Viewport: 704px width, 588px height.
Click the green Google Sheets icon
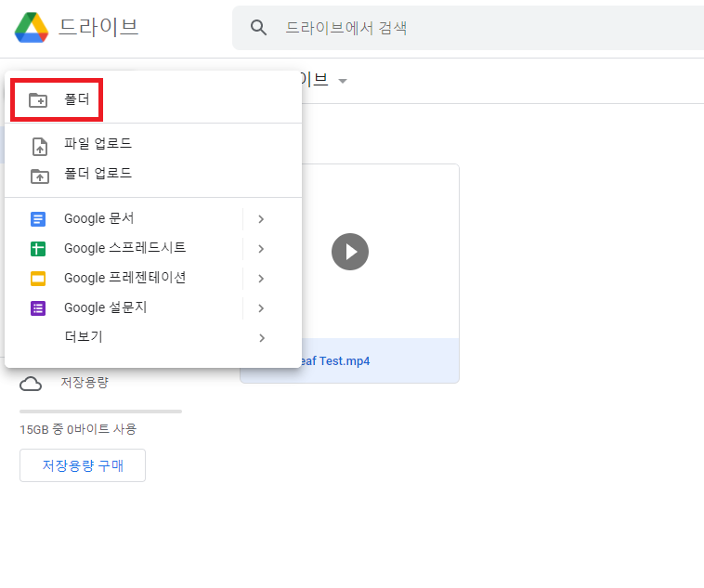point(38,249)
